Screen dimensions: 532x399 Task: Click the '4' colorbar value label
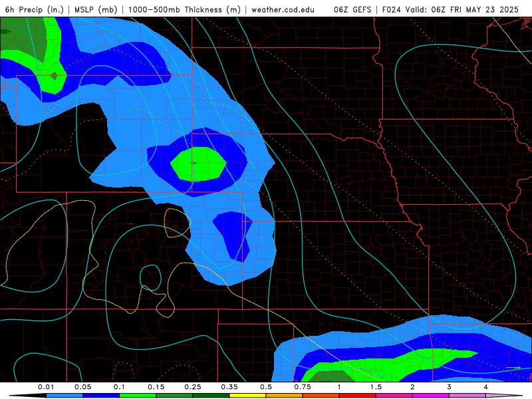tap(486, 387)
